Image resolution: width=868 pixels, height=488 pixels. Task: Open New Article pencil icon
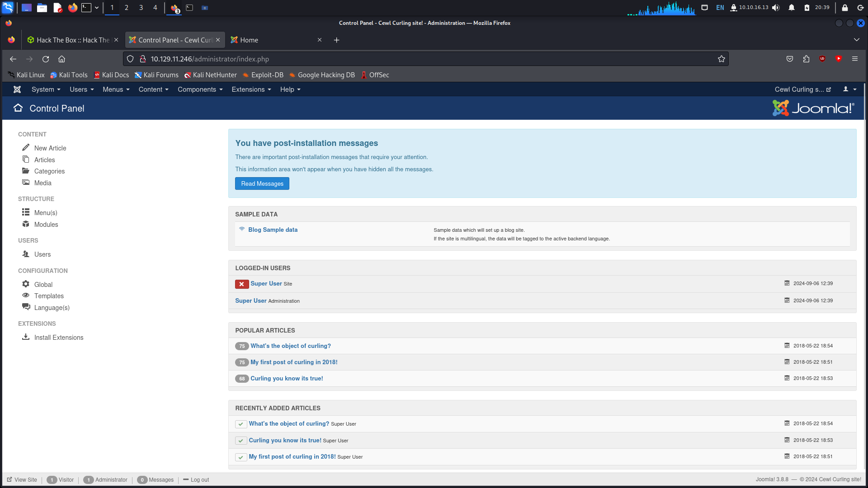[x=26, y=147]
